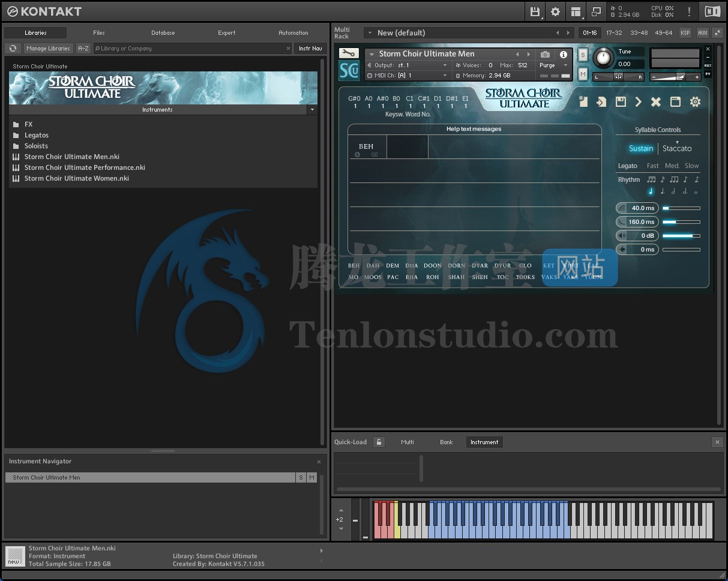Click the NI logo in header
The height and width of the screenshot is (581, 728).
click(712, 11)
